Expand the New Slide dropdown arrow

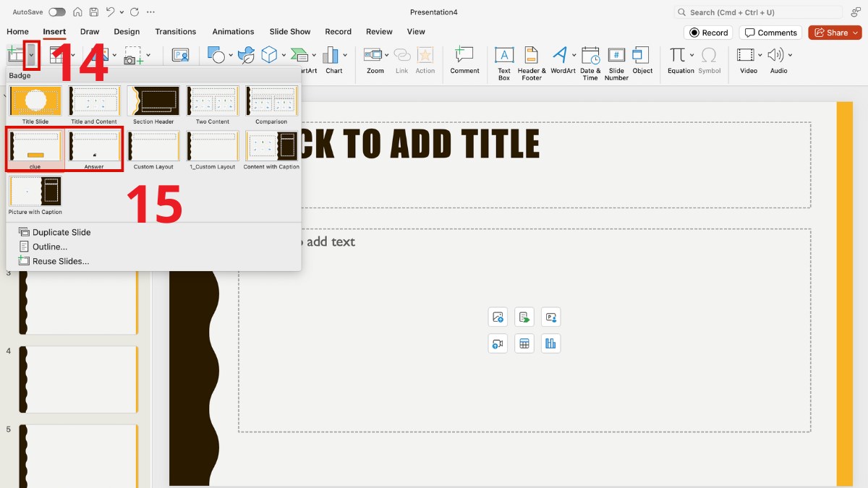click(31, 55)
